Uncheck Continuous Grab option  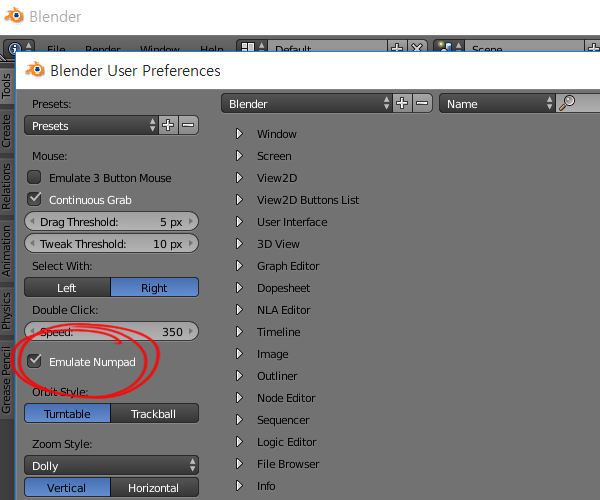[34, 199]
